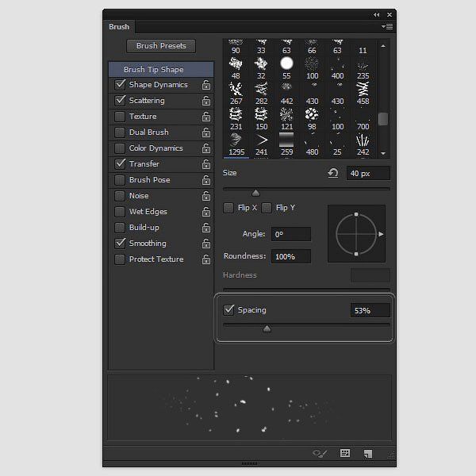Check the Flip X box
Screen dimensions: 476x476
228,208
